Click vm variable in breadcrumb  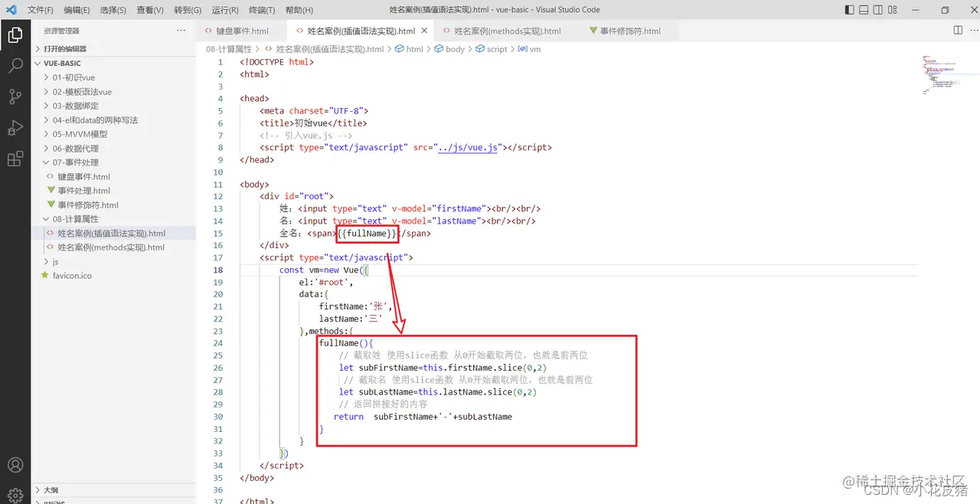[530, 49]
